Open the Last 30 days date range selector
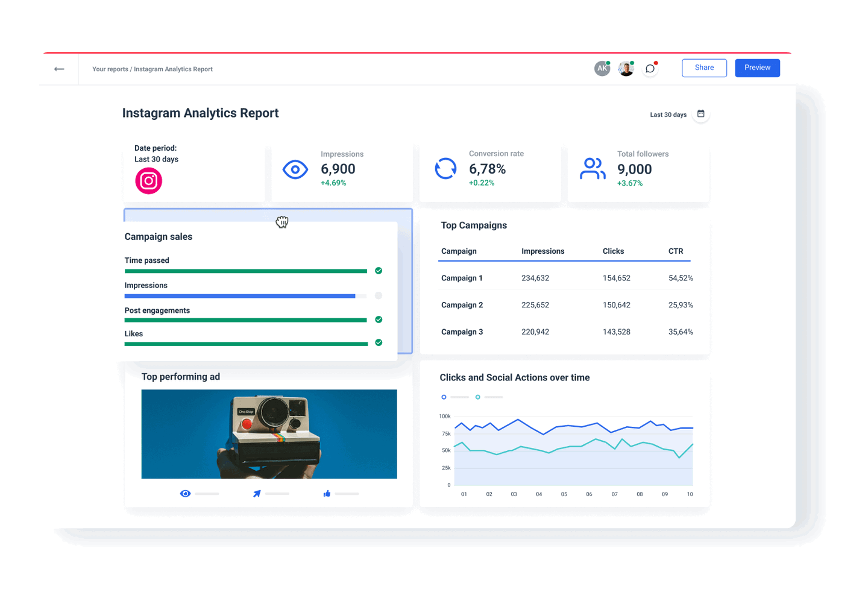Viewport: 868px width, 604px height. coord(668,115)
